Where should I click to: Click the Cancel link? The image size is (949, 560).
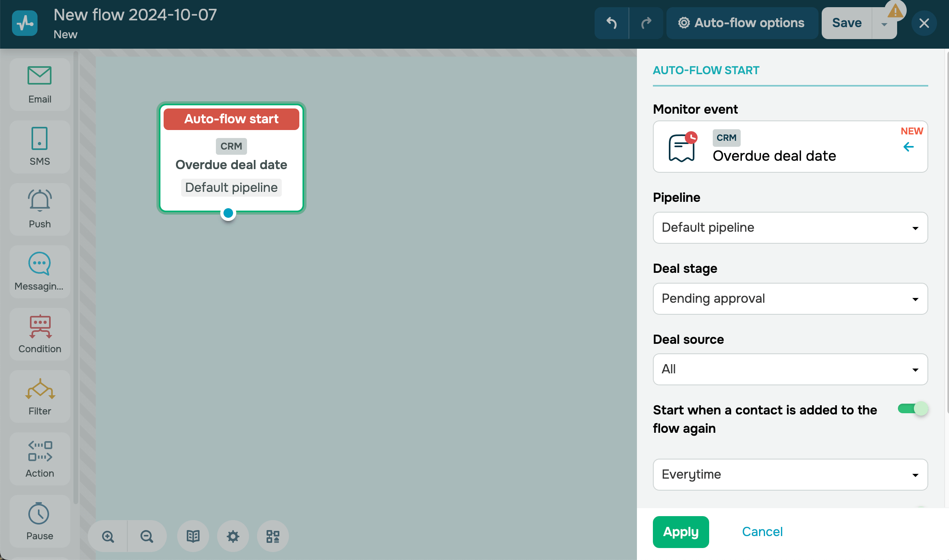tap(762, 532)
